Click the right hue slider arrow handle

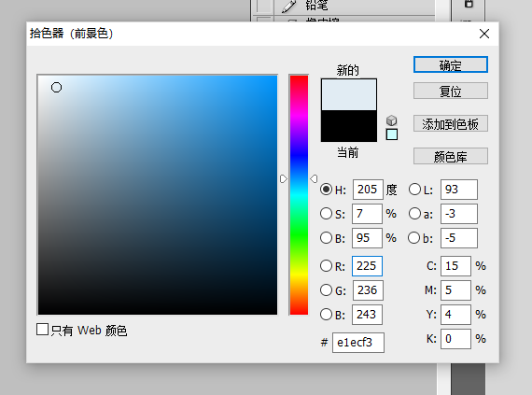tap(314, 179)
